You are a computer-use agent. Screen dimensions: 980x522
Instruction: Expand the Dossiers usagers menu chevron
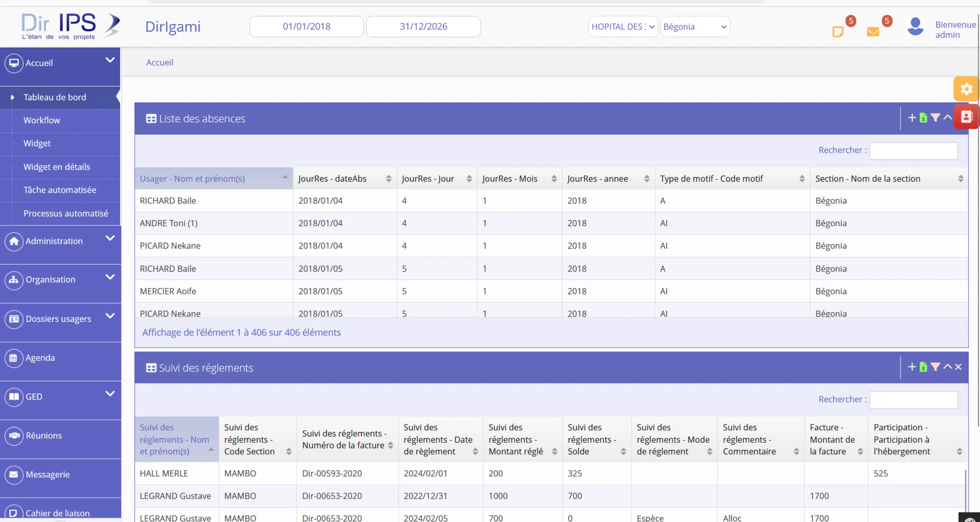(x=110, y=316)
